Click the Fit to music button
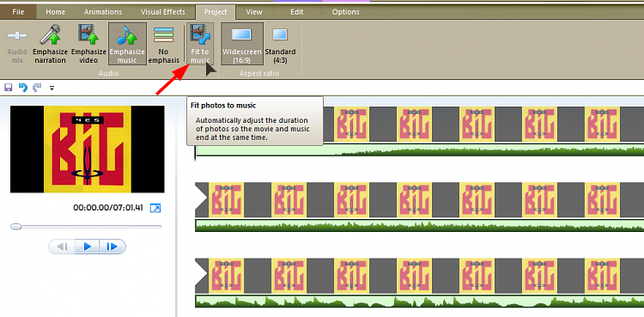This screenshot has height=317, width=644. pyautogui.click(x=200, y=44)
